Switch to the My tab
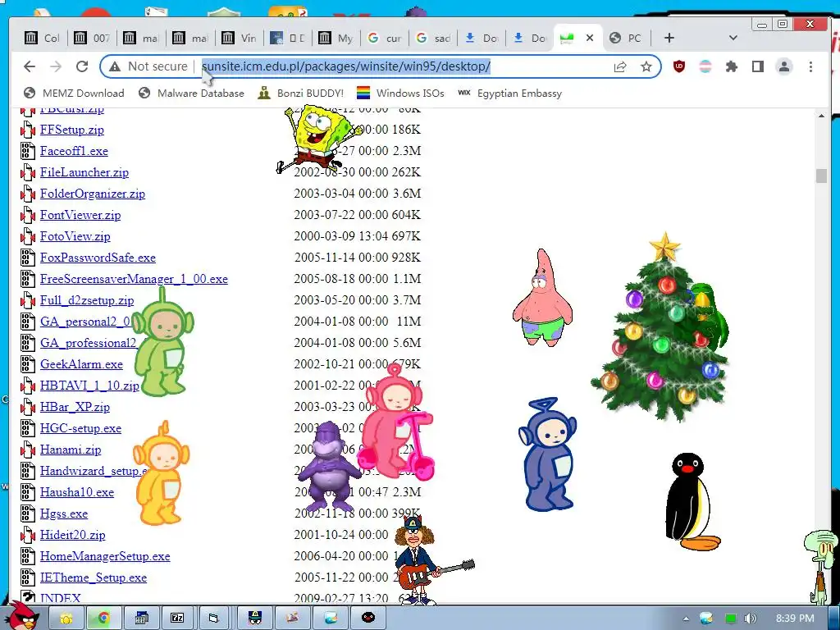This screenshot has width=840, height=630. [336, 38]
